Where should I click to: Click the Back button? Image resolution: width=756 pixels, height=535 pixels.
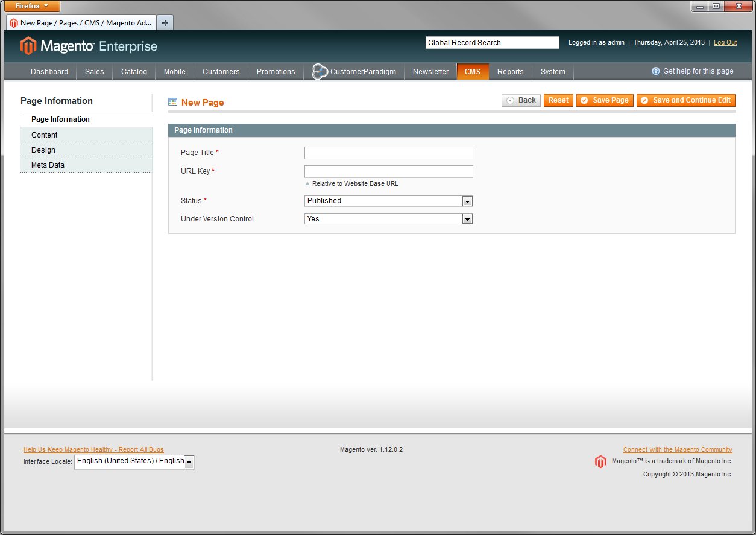(521, 100)
